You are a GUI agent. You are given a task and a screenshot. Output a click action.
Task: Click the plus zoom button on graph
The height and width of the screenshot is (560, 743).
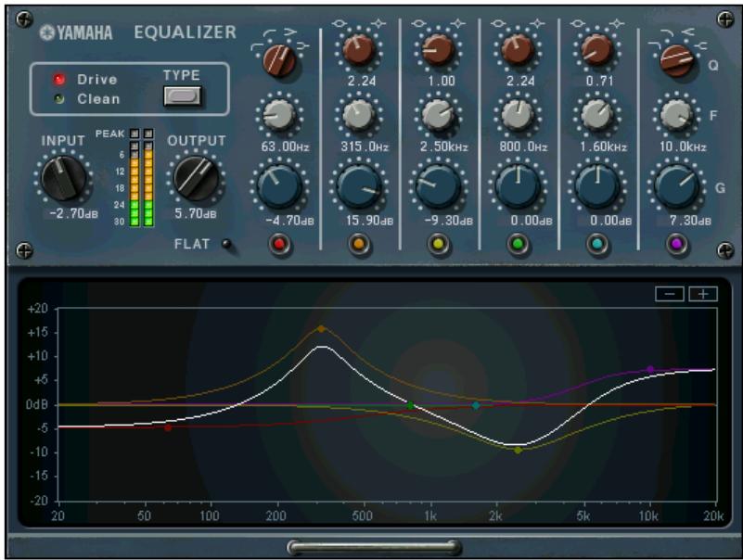point(703,294)
